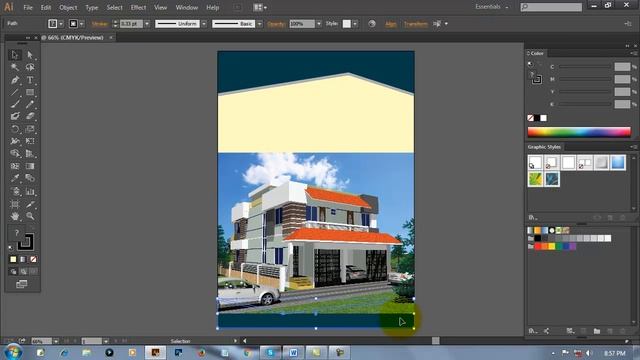Select the Selection tool (black arrow)
Viewport: 640px width, 360px height.
tap(15, 55)
